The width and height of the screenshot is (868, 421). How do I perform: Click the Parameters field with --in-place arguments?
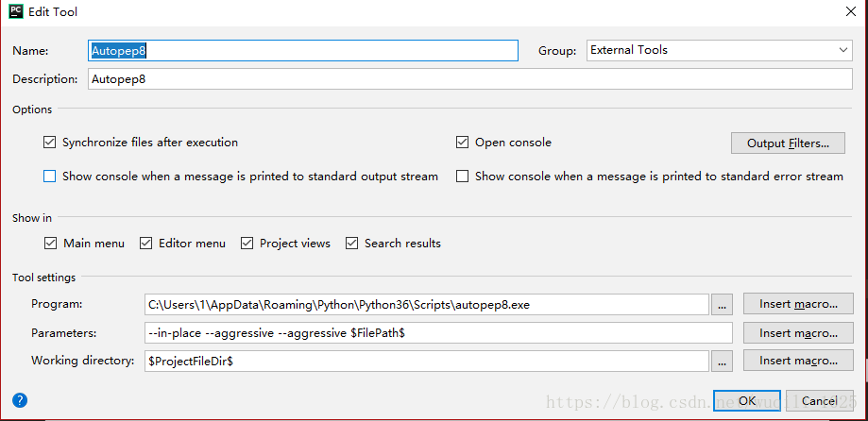pyautogui.click(x=438, y=333)
